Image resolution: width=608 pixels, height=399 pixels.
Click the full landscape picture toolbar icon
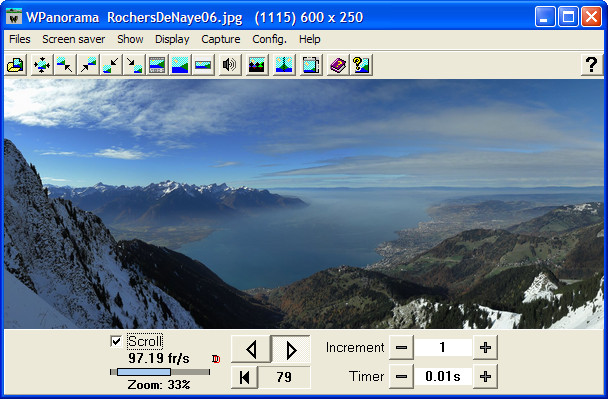180,65
